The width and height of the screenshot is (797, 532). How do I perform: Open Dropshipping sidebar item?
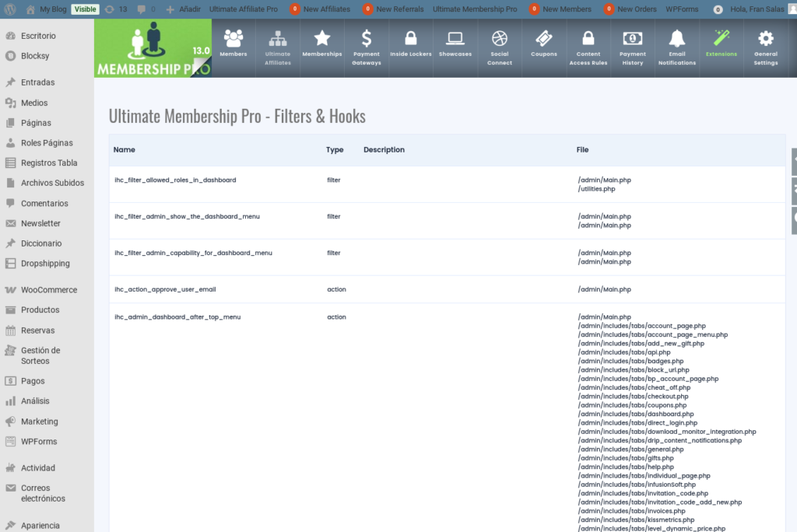(47, 263)
